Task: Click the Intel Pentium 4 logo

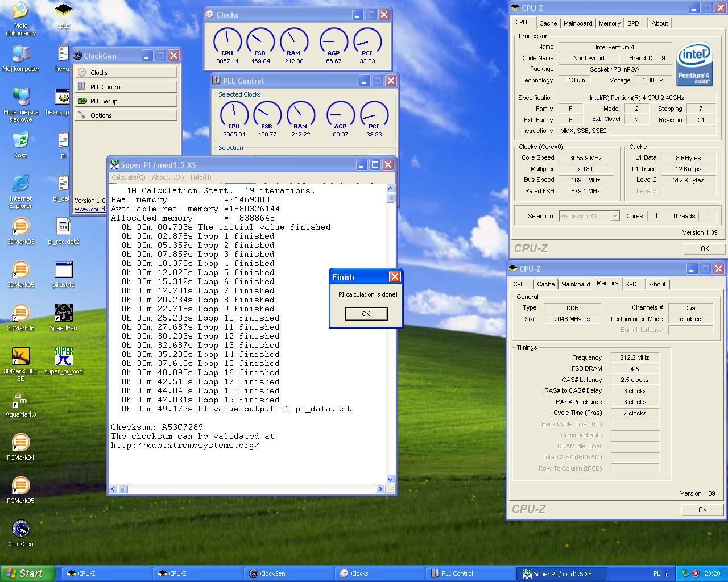Action: pos(694,65)
